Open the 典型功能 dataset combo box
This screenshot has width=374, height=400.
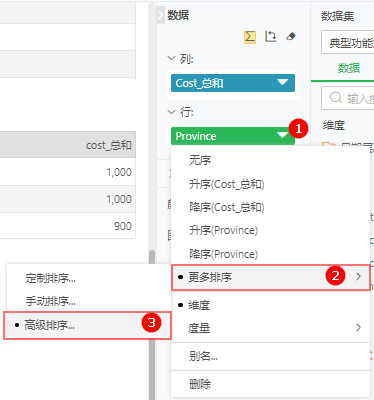(x=348, y=43)
